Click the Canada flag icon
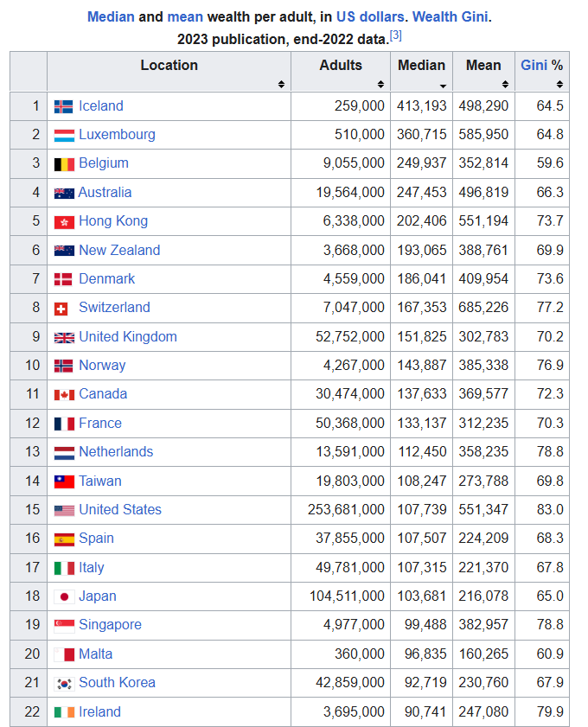Viewport: 588px width, 727px height. click(x=64, y=395)
